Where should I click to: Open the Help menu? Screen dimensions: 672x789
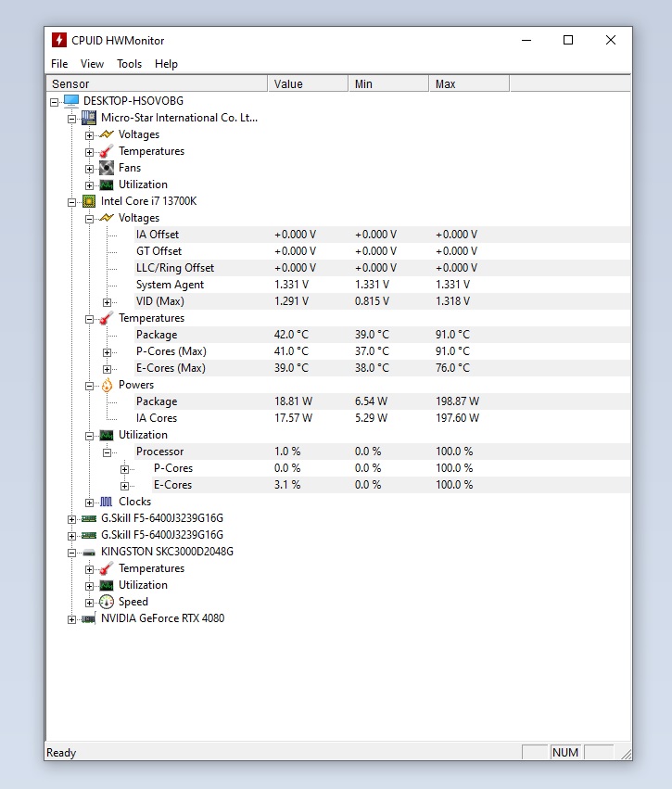[166, 64]
